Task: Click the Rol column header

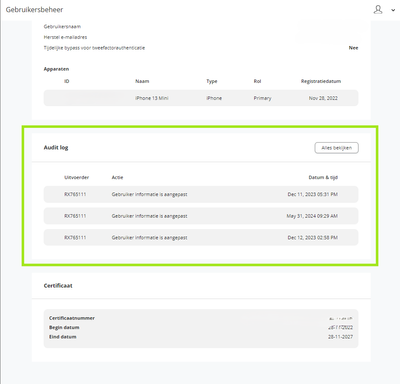Action: (x=257, y=81)
